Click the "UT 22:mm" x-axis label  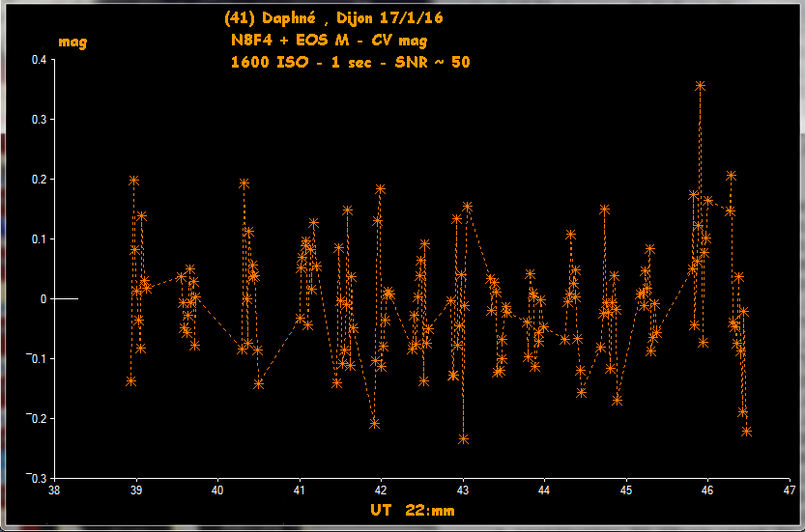pyautogui.click(x=411, y=509)
